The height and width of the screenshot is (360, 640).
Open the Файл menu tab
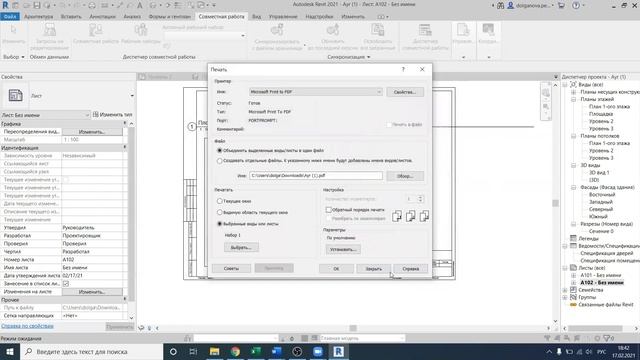click(10, 17)
